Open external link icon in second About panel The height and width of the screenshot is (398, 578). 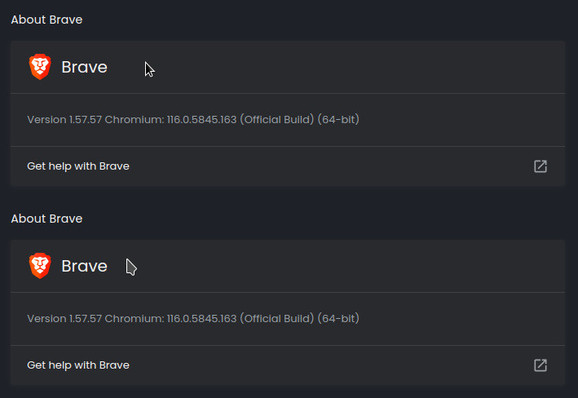pos(540,365)
